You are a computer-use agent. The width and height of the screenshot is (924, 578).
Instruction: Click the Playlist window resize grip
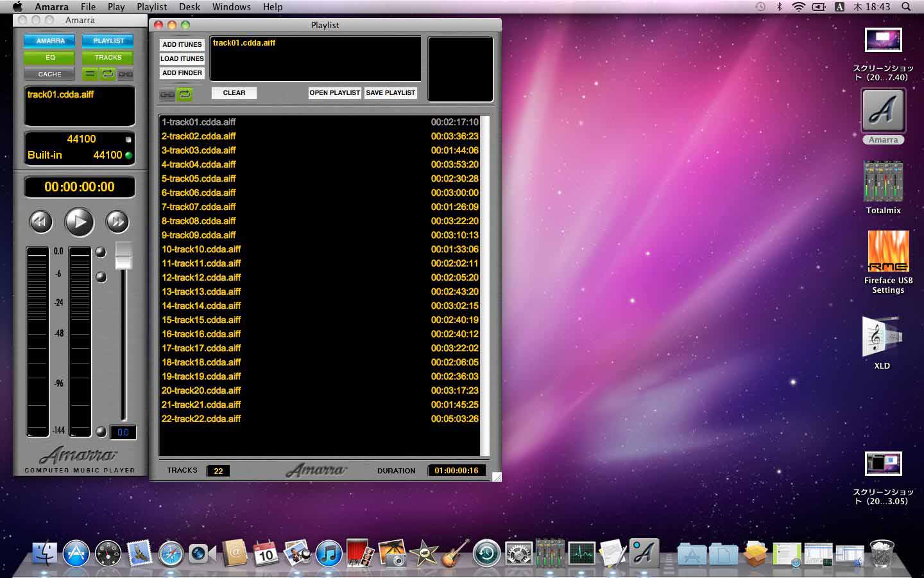pyautogui.click(x=497, y=476)
